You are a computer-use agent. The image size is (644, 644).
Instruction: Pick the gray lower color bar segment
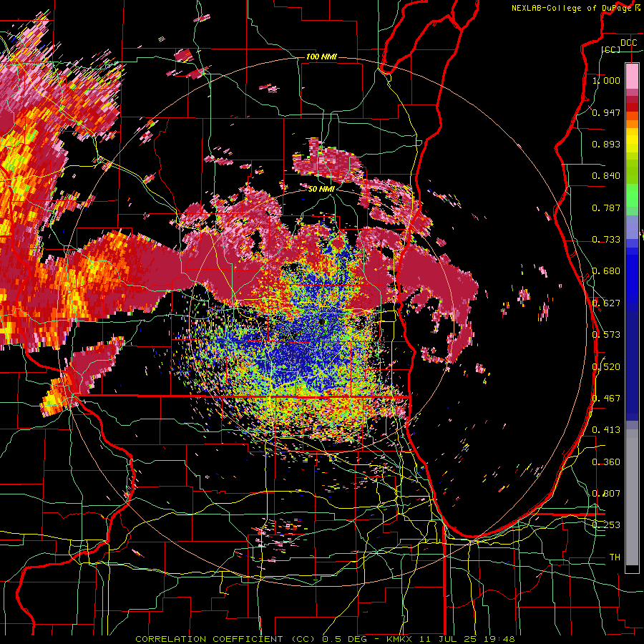pos(632,497)
